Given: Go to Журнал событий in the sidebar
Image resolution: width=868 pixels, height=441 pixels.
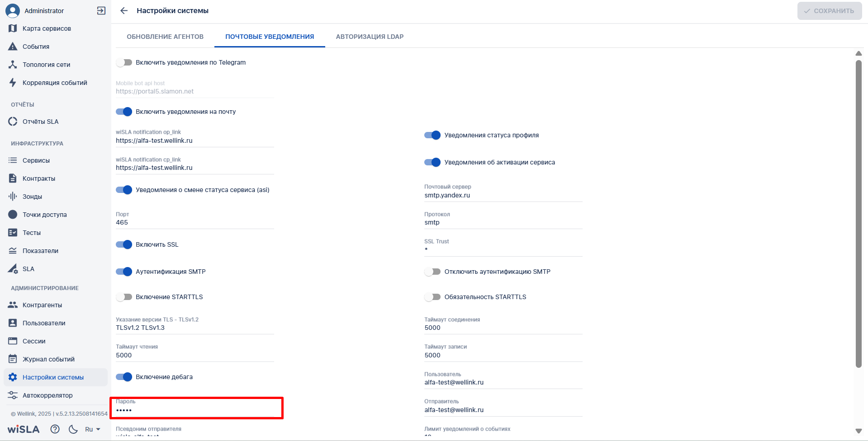Looking at the screenshot, I should point(48,359).
